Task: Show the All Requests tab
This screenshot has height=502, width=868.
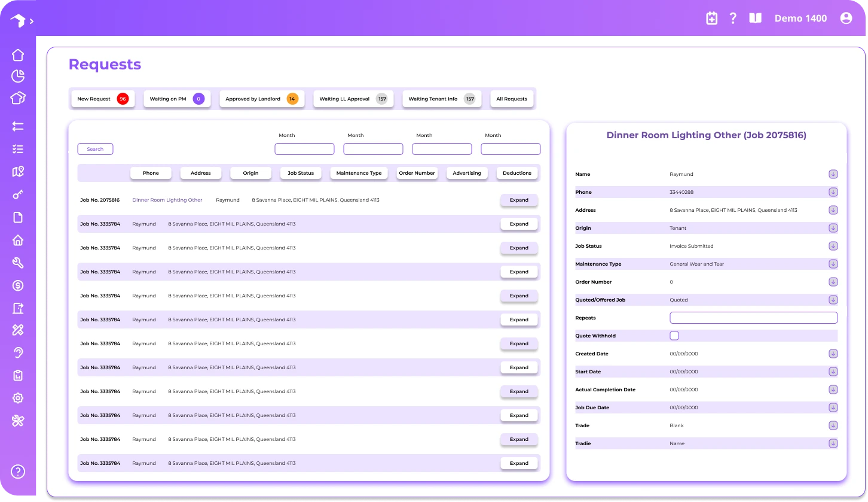Action: point(512,99)
